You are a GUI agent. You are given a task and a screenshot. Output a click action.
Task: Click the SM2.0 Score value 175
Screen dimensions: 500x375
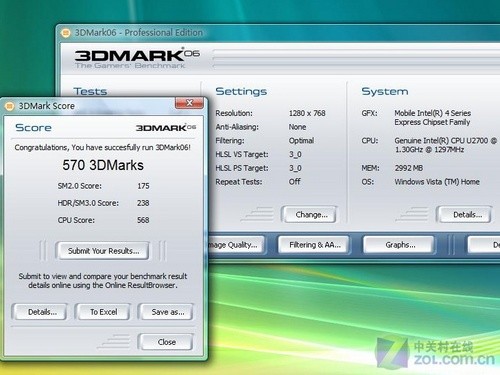tap(143, 186)
